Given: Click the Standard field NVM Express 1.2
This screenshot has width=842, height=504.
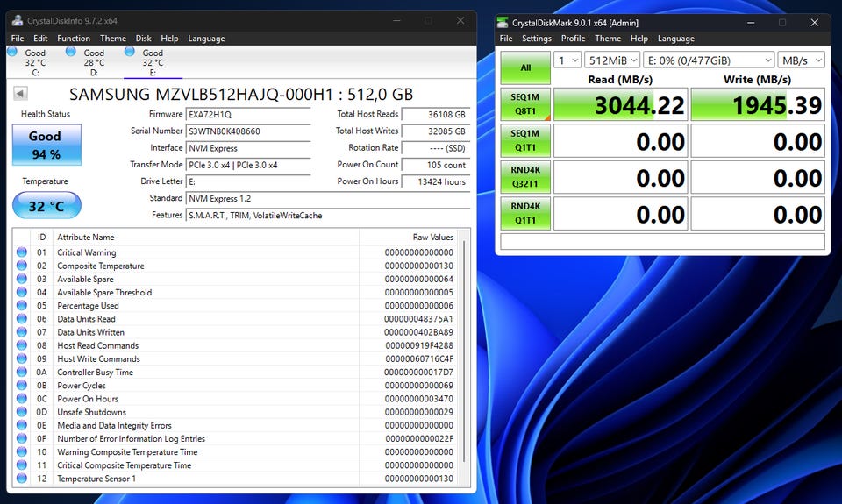Looking at the screenshot, I should 327,198.
